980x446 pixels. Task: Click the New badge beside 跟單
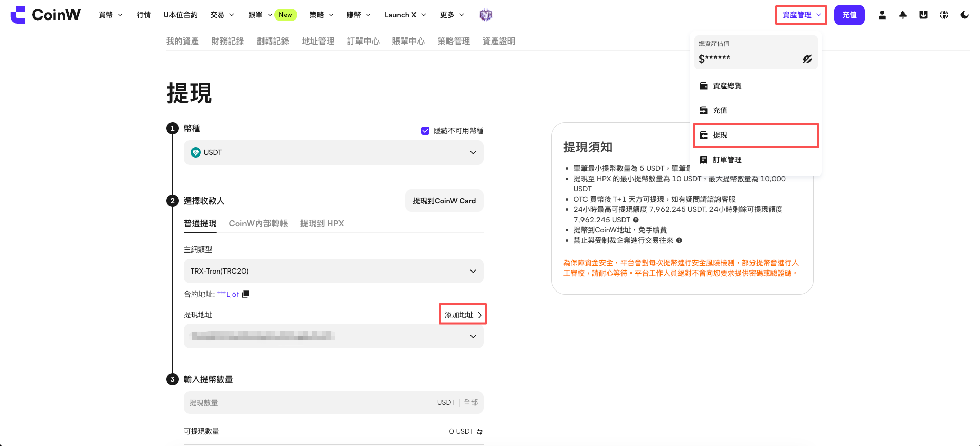[286, 15]
